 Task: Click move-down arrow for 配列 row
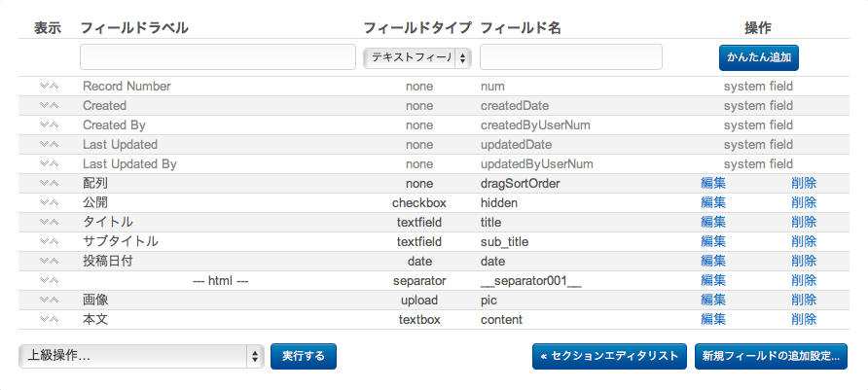pos(44,183)
